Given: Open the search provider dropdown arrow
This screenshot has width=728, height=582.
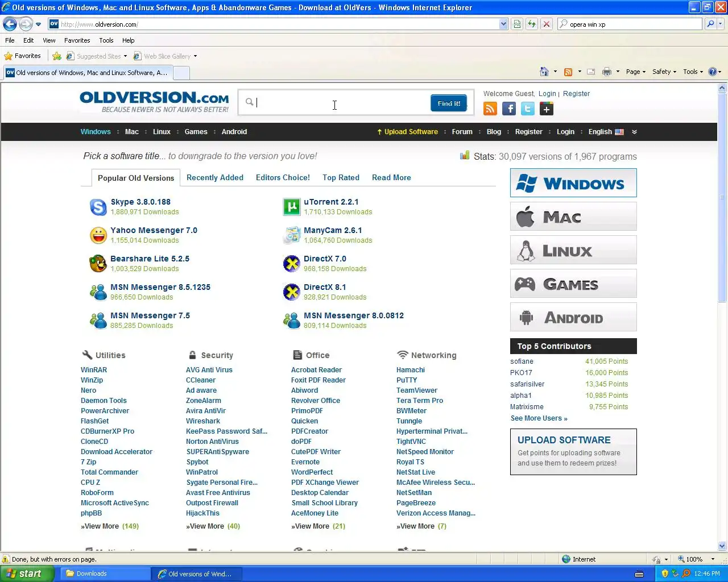Looking at the screenshot, I should [721, 24].
